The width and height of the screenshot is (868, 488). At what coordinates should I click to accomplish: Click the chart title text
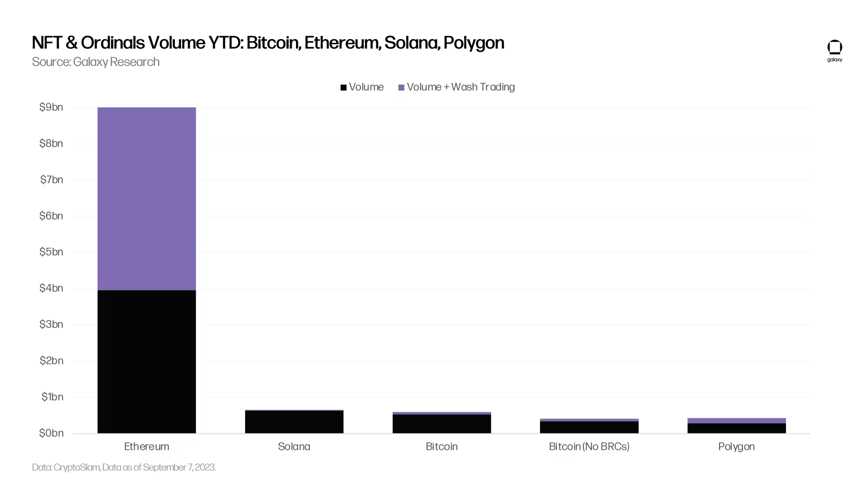coord(268,43)
